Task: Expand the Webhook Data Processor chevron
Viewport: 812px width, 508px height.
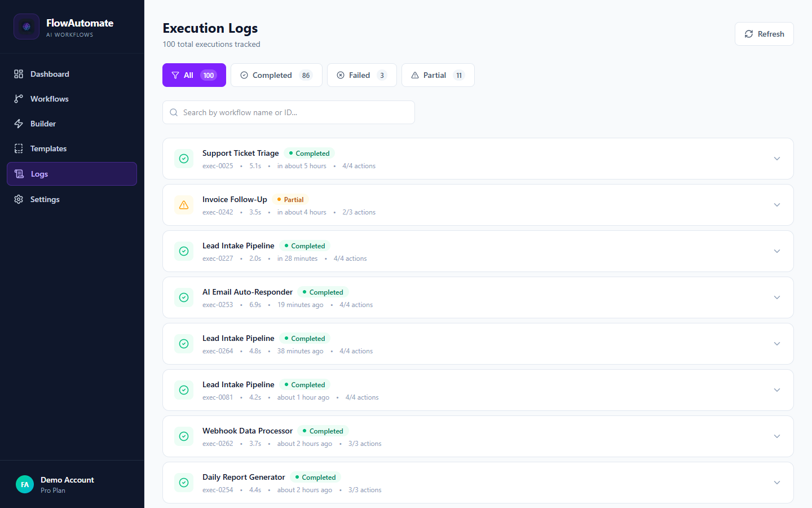Action: click(777, 436)
